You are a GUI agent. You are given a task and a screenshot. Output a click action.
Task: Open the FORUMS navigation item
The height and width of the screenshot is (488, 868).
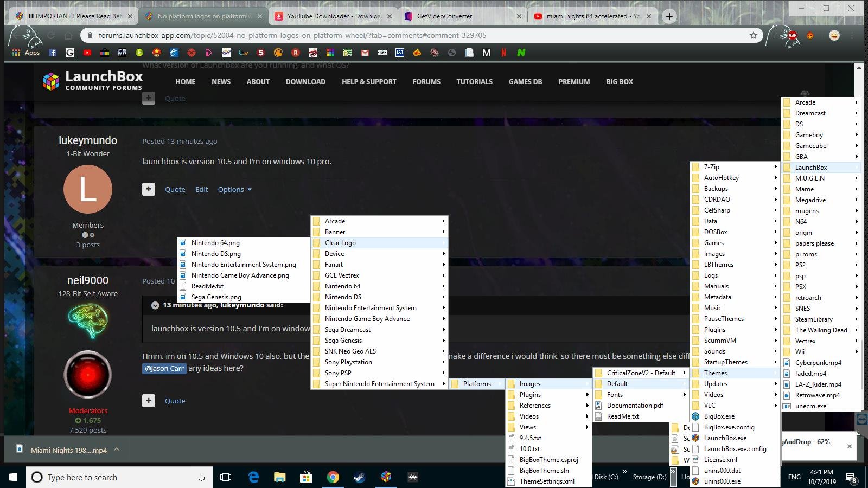[x=426, y=81]
